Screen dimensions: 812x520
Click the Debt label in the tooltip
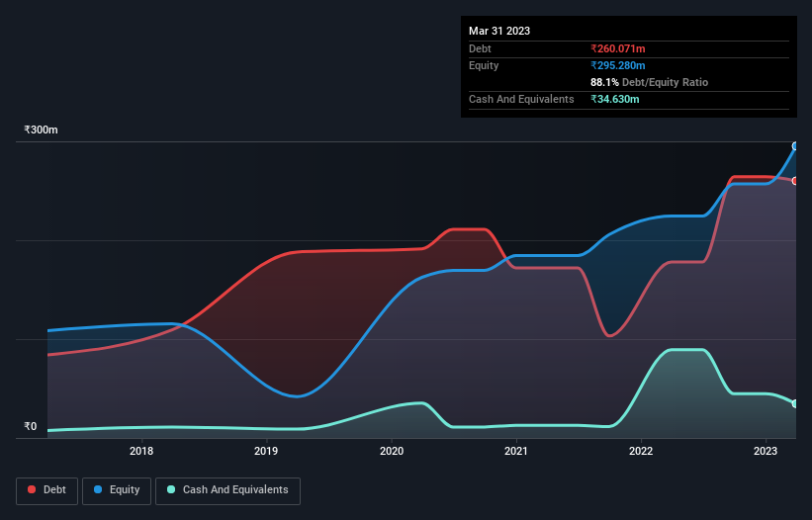point(480,48)
